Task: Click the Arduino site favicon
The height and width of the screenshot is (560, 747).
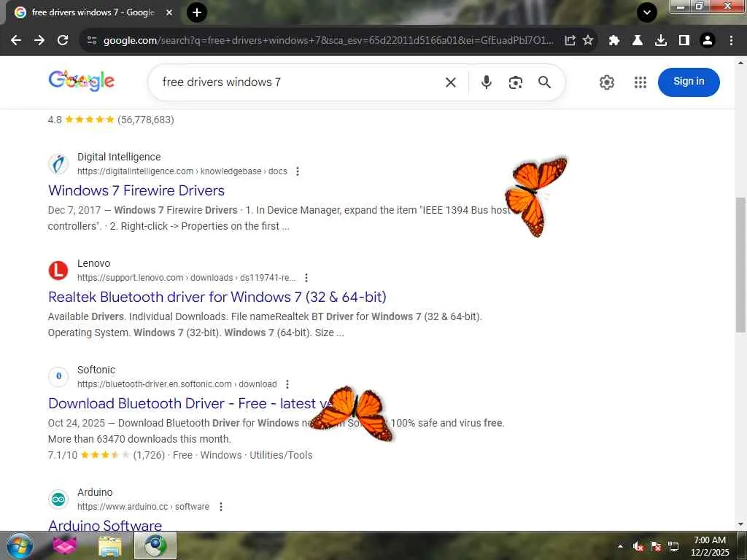Action: tap(58, 499)
